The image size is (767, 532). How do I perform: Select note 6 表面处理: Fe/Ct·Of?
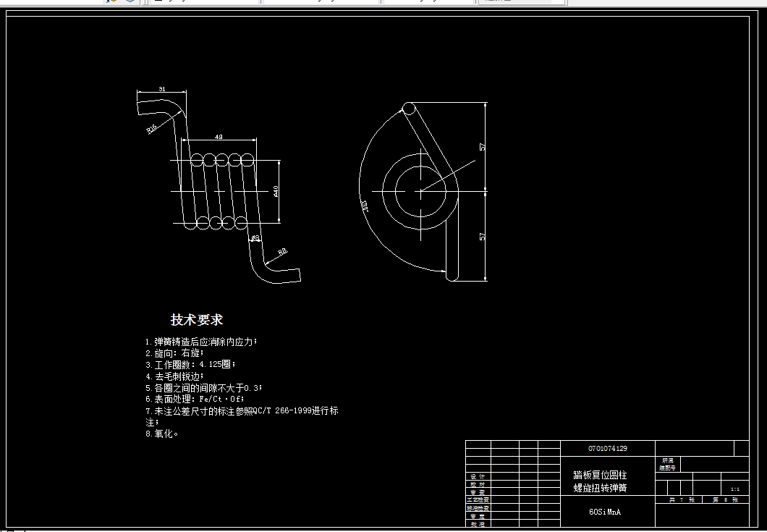(195, 399)
